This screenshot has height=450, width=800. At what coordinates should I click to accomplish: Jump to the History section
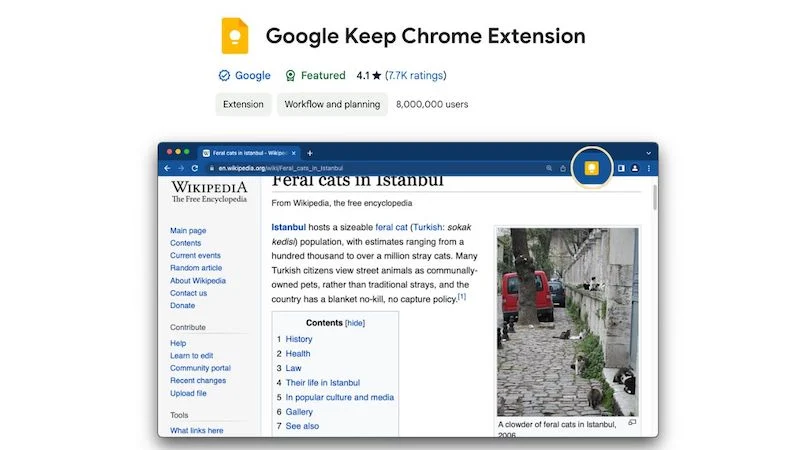(x=298, y=339)
